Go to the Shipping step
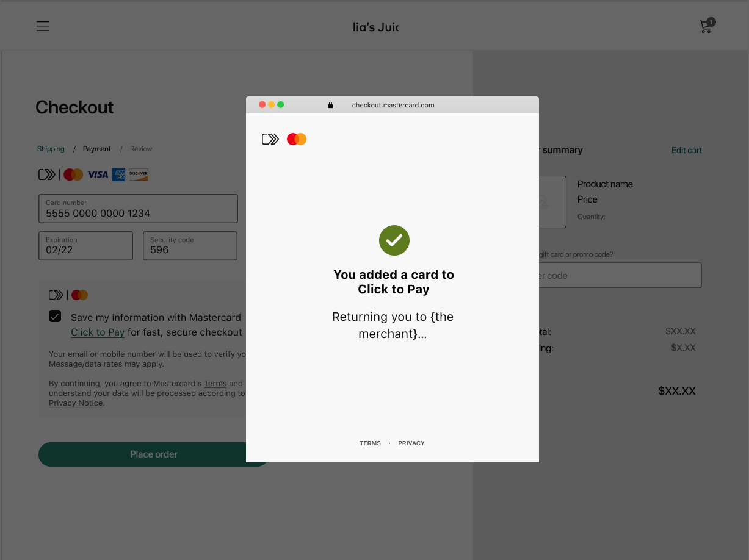 coord(51,149)
